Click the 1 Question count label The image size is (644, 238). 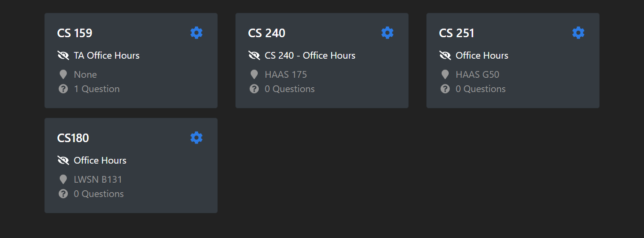96,89
